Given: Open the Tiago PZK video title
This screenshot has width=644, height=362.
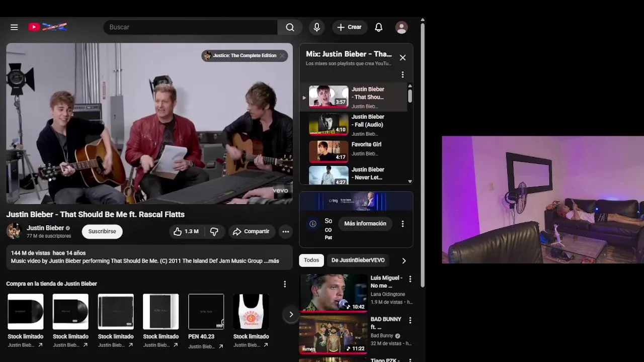Looking at the screenshot, I should point(385,360).
